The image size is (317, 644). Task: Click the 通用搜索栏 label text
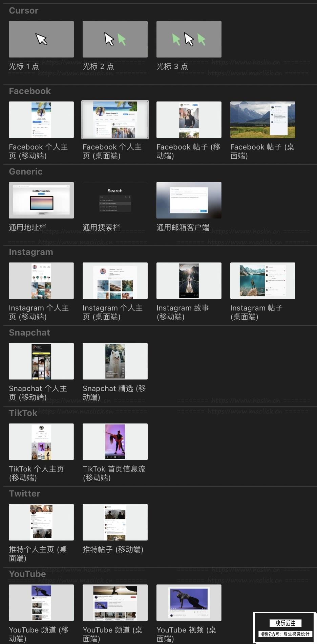[101, 227]
